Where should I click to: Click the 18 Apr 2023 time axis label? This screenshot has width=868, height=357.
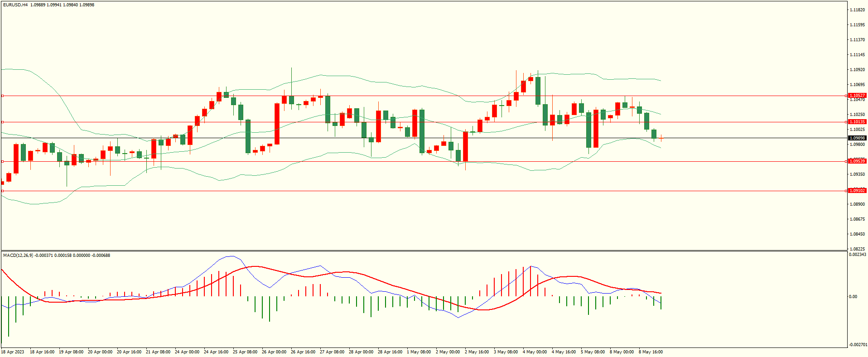click(x=13, y=352)
